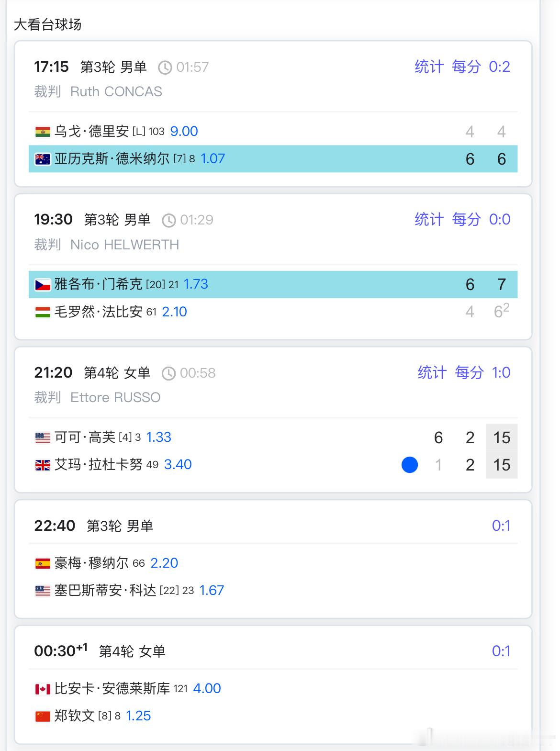Viewport: 560px width, 751px height.
Task: Click the blue serving dot indicator
Action: tap(410, 465)
